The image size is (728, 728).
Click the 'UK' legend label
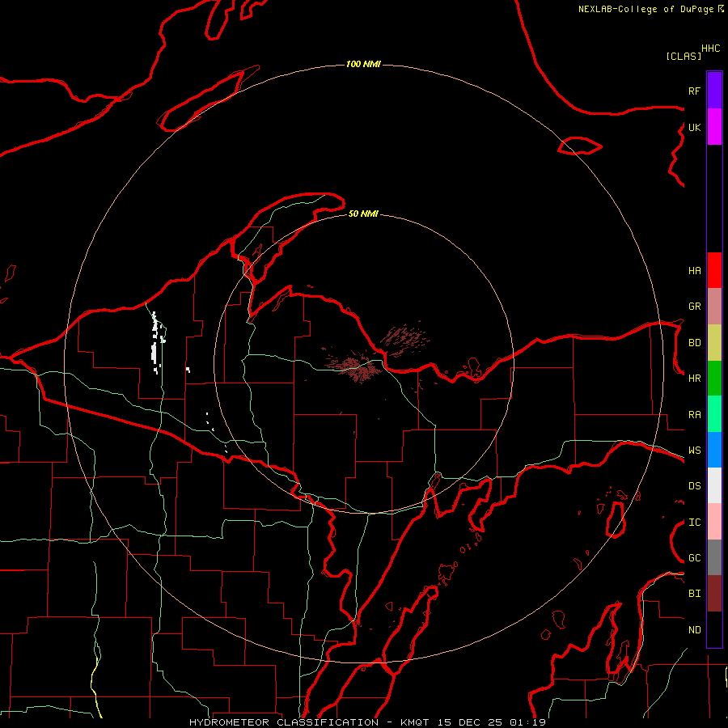click(694, 127)
